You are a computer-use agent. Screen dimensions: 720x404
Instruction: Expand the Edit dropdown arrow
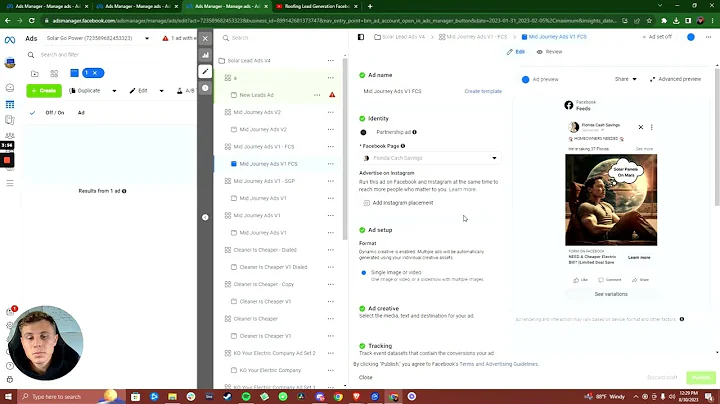pos(162,91)
